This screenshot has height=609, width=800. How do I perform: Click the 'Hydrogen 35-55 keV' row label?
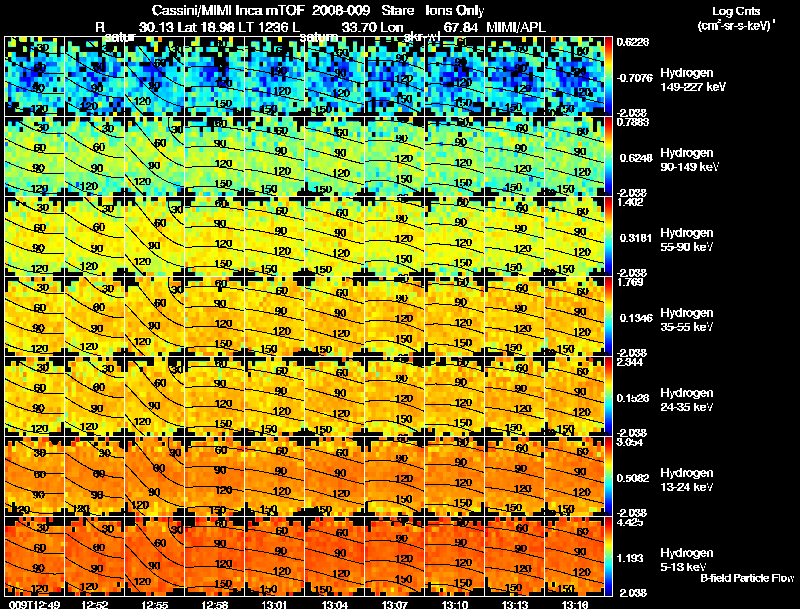click(x=686, y=320)
